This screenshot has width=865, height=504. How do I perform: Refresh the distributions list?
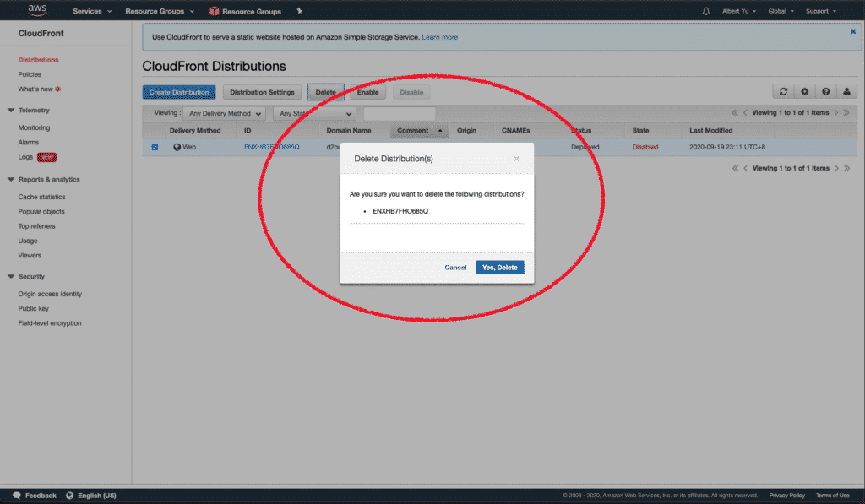coord(783,91)
